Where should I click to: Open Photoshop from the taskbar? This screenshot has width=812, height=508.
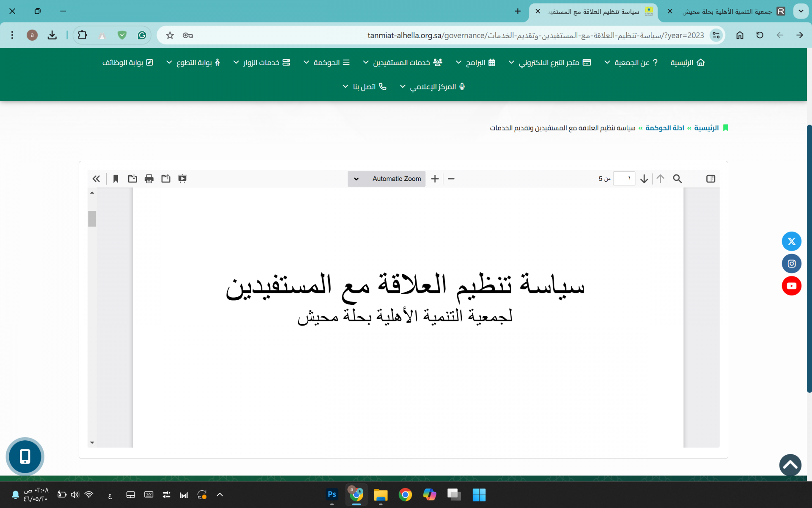pyautogui.click(x=332, y=494)
